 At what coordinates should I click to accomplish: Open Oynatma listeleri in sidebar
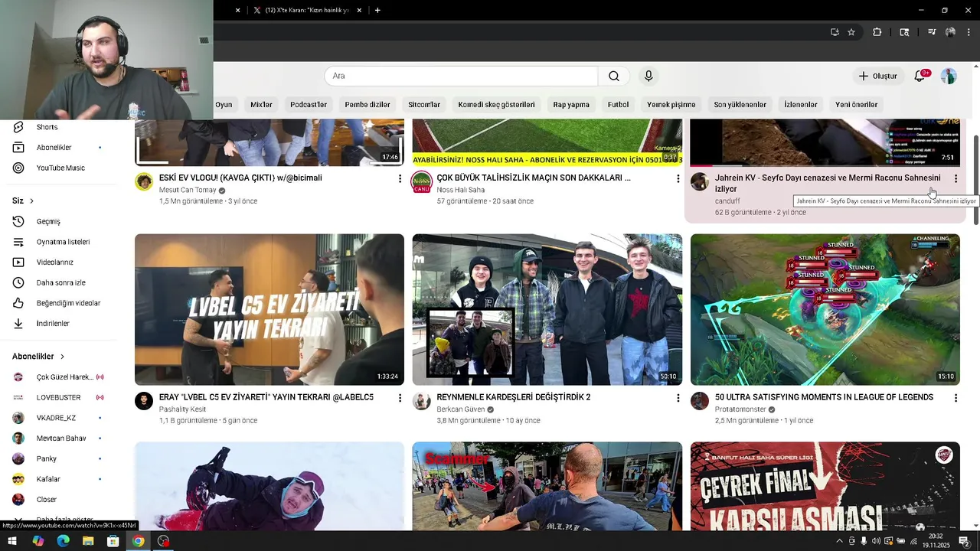tap(58, 242)
